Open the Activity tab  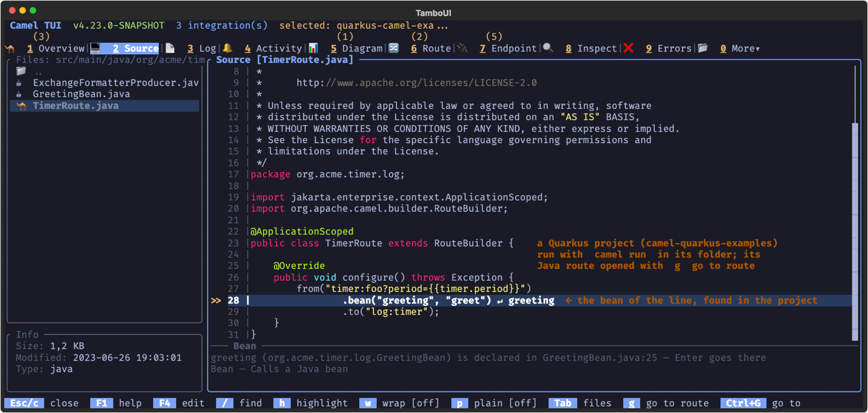[x=273, y=48]
